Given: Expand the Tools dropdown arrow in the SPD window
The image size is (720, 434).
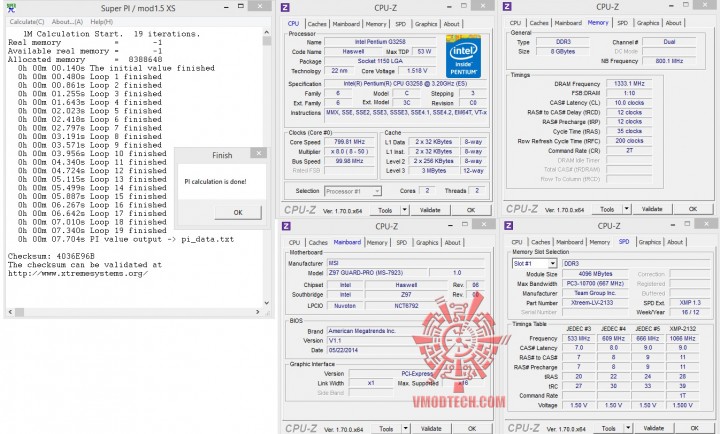Looking at the screenshot, I should coord(628,428).
